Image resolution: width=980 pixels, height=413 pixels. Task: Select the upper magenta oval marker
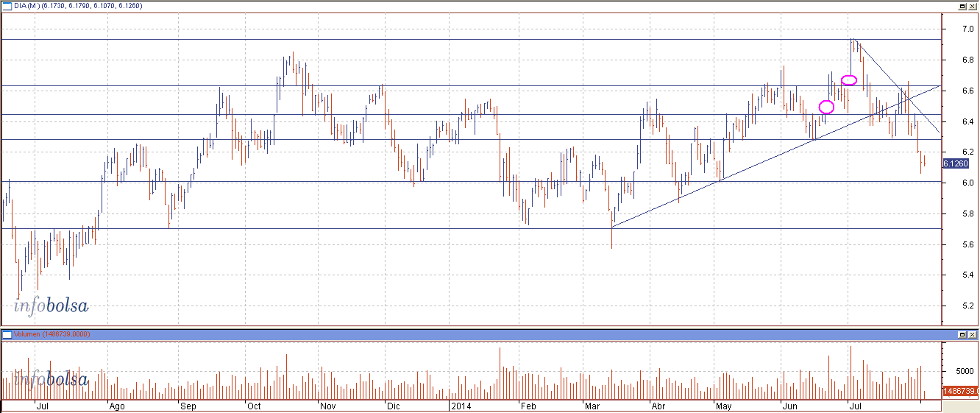pos(849,80)
